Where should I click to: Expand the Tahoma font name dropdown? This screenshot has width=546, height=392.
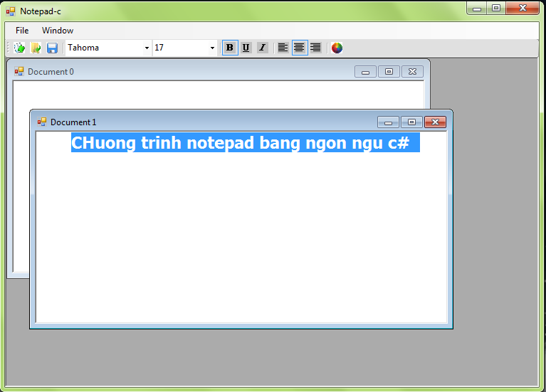coord(147,48)
